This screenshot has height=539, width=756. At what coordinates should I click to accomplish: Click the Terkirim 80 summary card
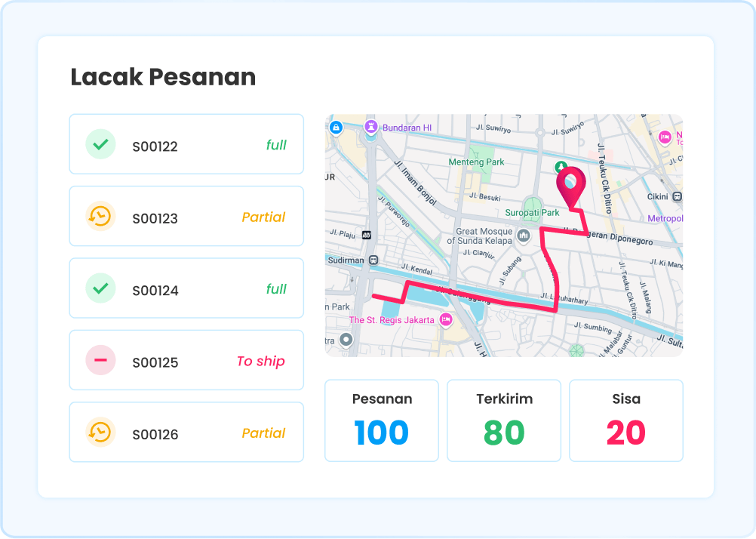point(504,420)
